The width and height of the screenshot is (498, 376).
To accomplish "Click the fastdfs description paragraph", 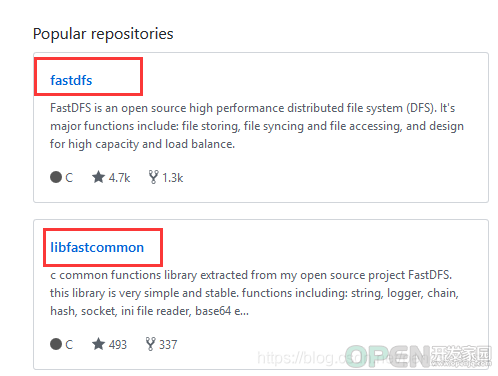I will point(257,126).
